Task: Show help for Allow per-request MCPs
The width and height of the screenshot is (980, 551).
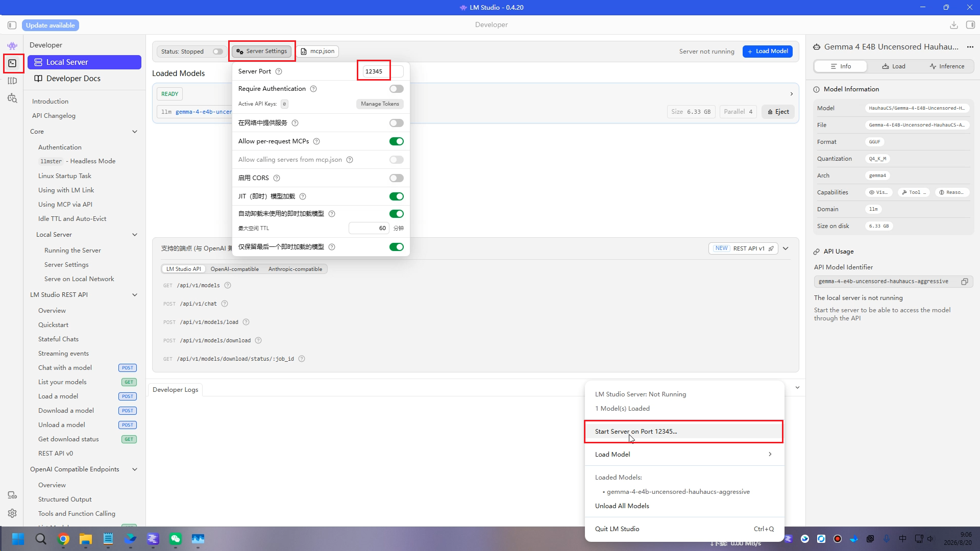Action: point(316,141)
